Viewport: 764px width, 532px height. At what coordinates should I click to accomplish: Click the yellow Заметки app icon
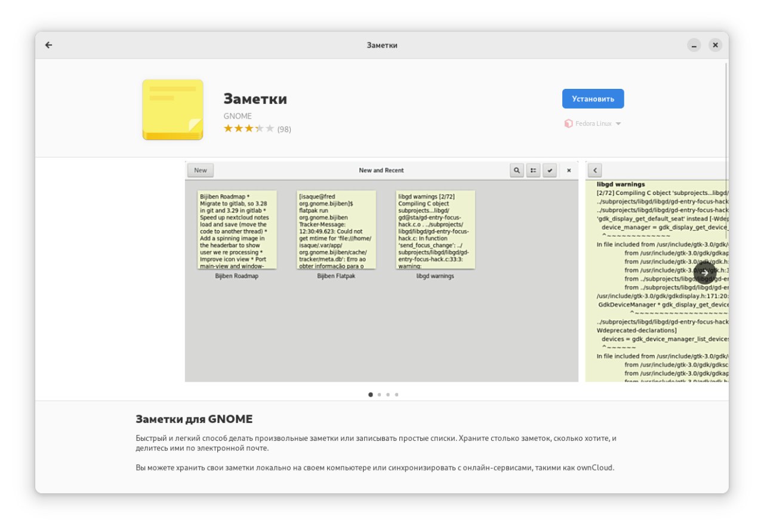pos(172,110)
